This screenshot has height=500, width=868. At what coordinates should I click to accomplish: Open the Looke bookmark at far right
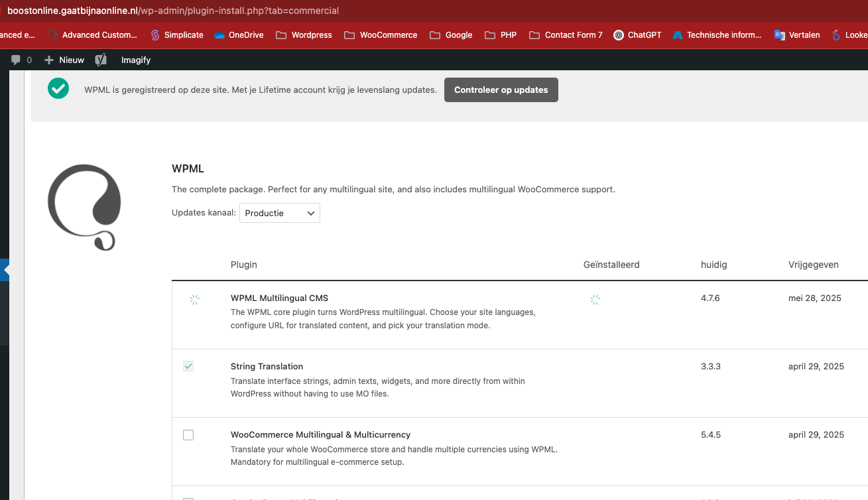(849, 34)
